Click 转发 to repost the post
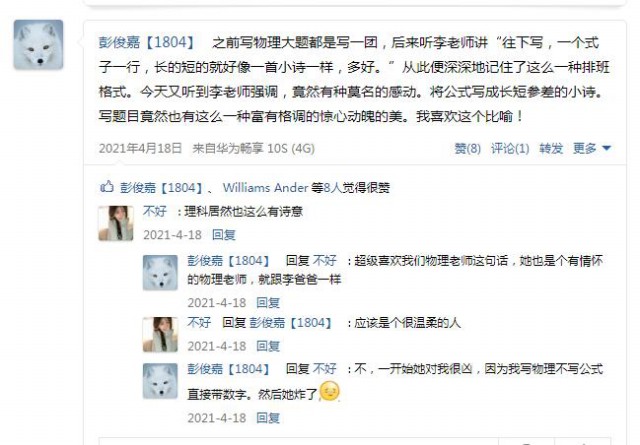 551,148
